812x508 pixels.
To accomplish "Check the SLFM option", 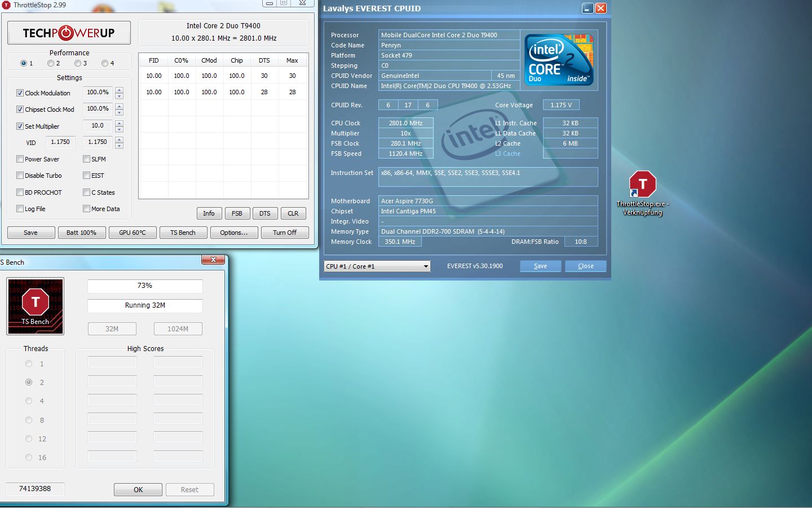I will click(87, 159).
